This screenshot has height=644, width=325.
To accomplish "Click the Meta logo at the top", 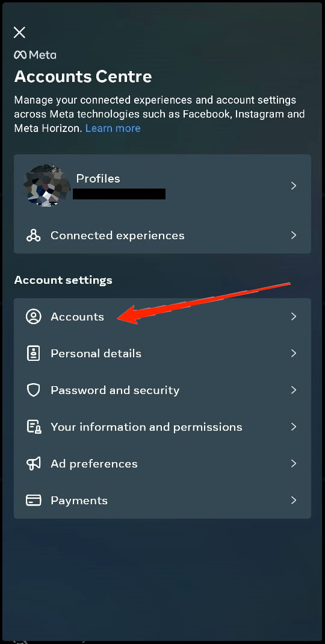I will point(36,55).
